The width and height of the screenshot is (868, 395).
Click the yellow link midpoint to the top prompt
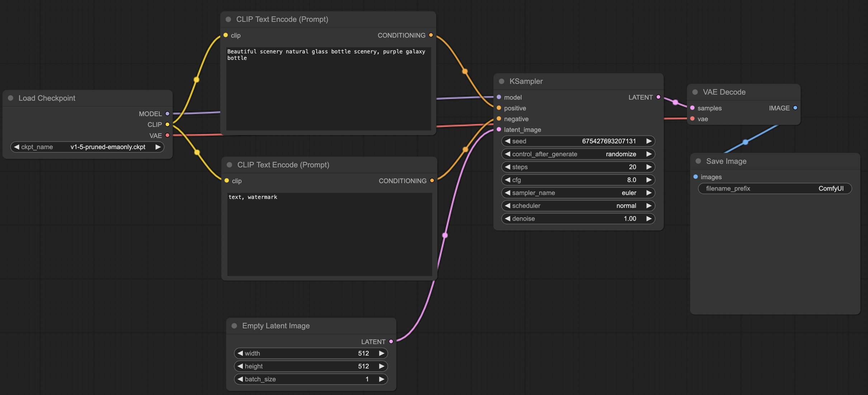[x=197, y=80]
